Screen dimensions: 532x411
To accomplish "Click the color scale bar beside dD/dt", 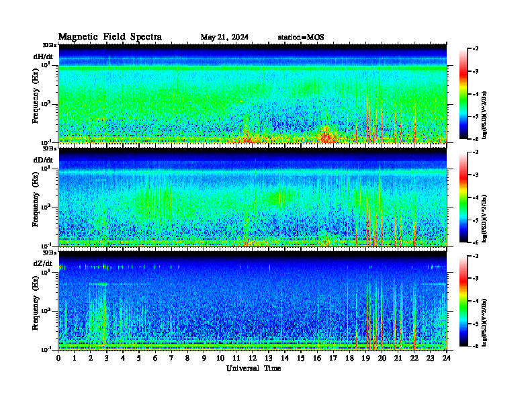I will (x=463, y=197).
